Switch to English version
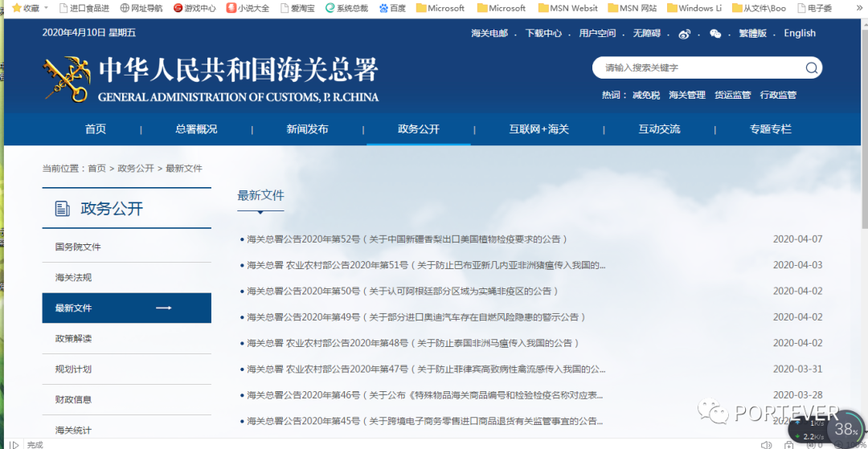 pos(800,33)
